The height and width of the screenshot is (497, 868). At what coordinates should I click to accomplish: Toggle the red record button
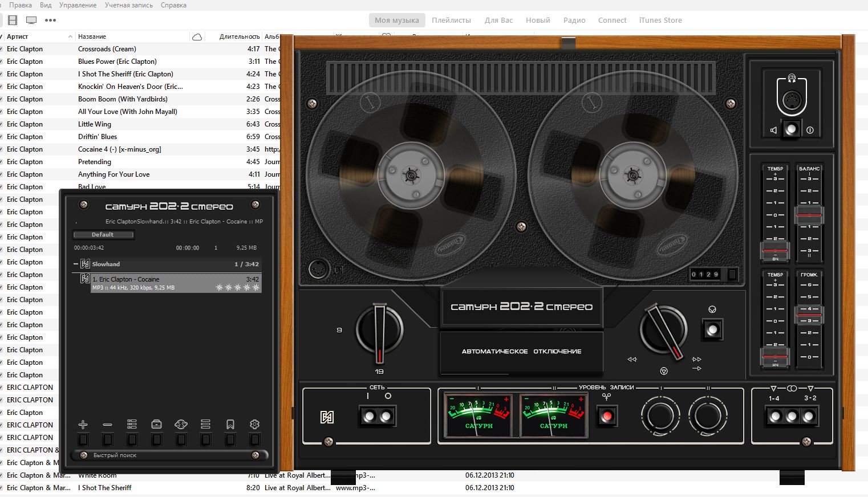coord(607,416)
